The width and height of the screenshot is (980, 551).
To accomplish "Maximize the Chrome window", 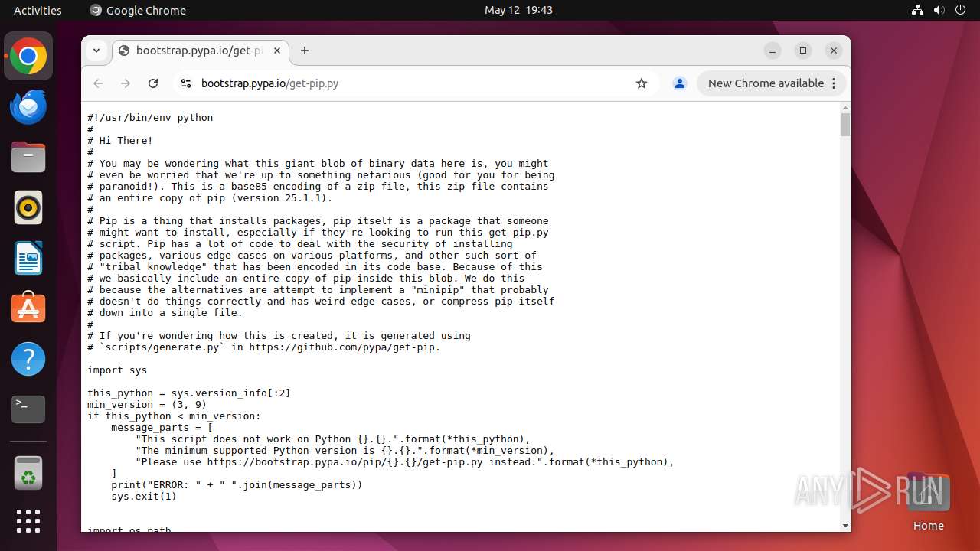I will click(x=803, y=51).
